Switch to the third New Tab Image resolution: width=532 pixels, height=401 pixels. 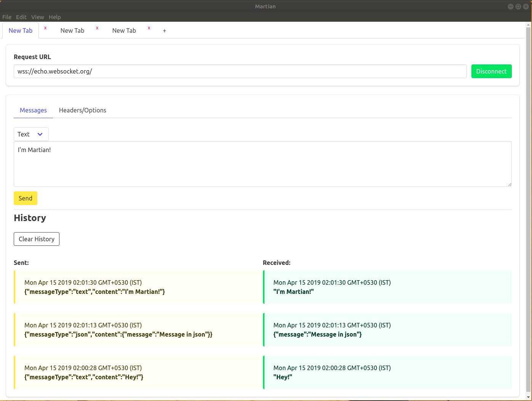124,30
